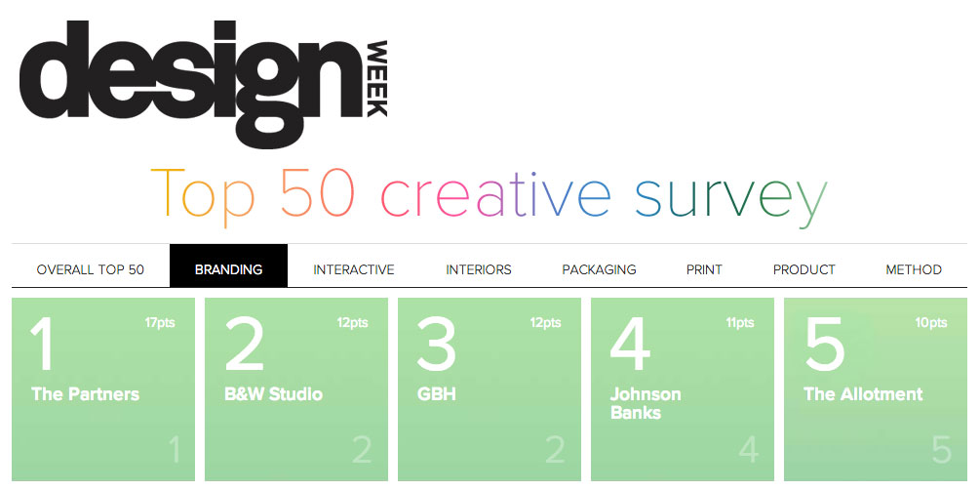Switch to the Interactive tab
The width and height of the screenshot is (980, 490).
(x=354, y=269)
